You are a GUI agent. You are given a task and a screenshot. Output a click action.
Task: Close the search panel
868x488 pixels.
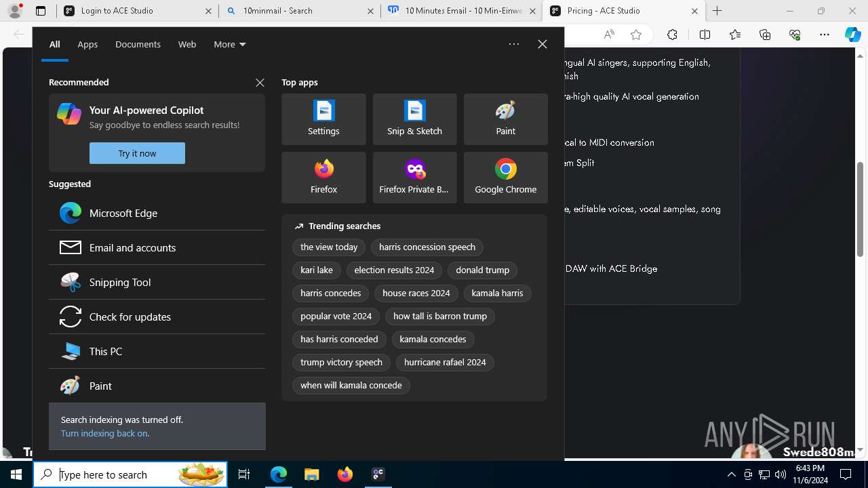pyautogui.click(x=542, y=44)
